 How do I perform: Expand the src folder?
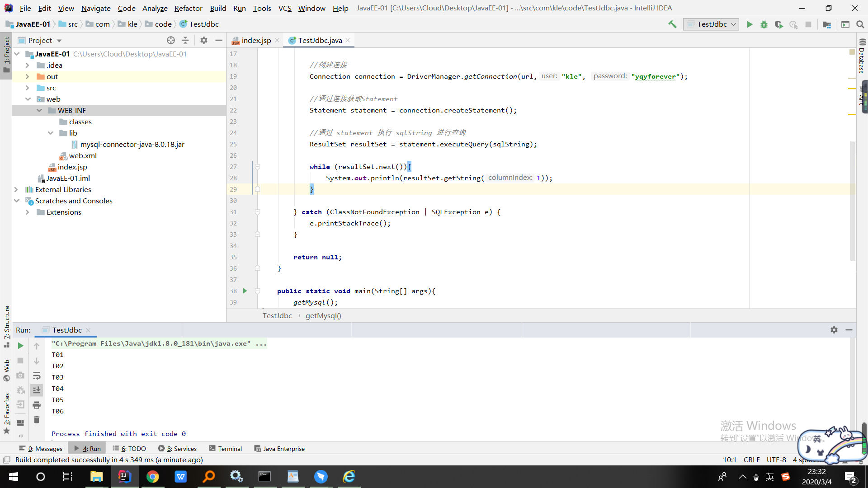(27, 88)
